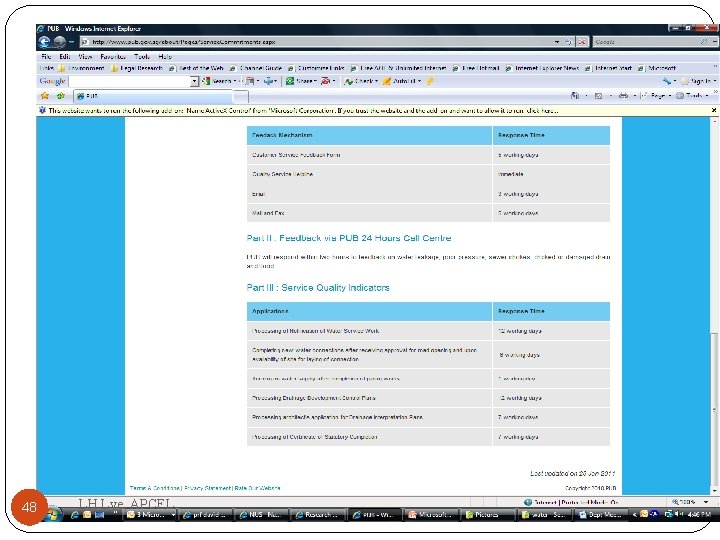Close the information bar with X
720x540 pixels.
pos(714,110)
